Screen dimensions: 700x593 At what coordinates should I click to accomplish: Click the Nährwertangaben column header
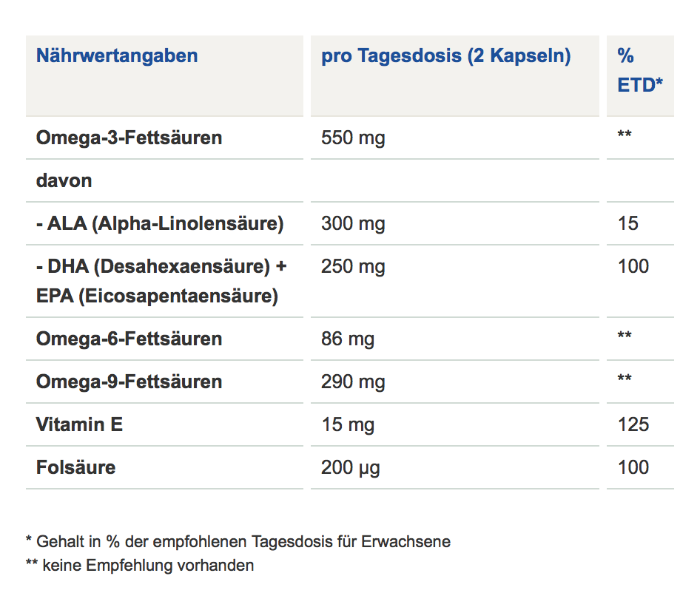click(117, 56)
